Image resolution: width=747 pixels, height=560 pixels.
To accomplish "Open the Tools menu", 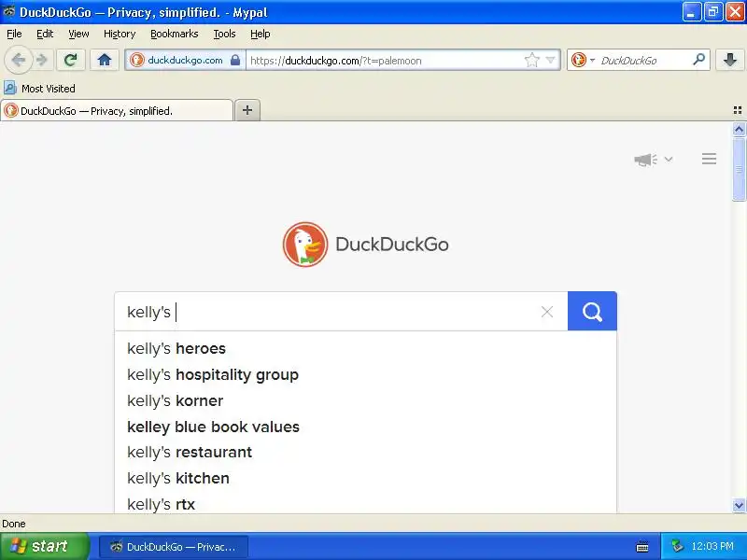I will (x=224, y=34).
